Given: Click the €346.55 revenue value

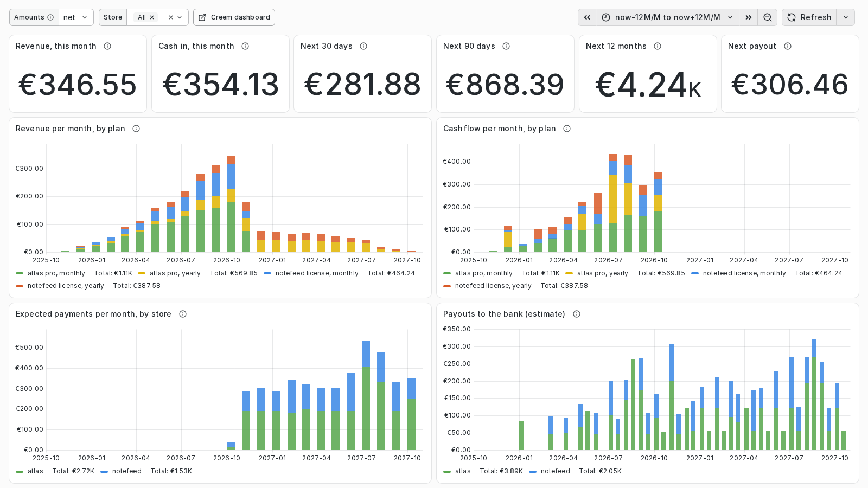Looking at the screenshot, I should 78,85.
